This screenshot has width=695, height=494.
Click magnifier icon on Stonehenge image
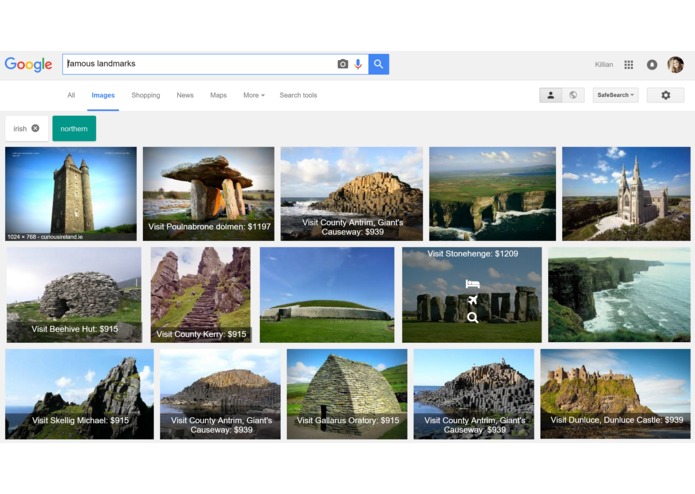coord(472,317)
